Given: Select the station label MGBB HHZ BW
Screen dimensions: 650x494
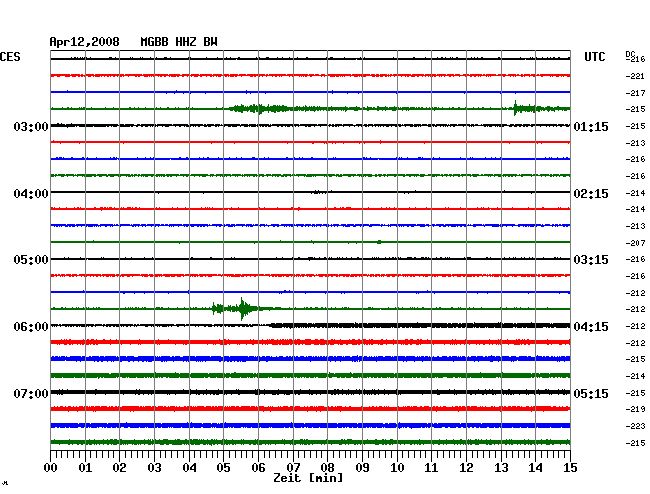Looking at the screenshot, I should point(179,42).
